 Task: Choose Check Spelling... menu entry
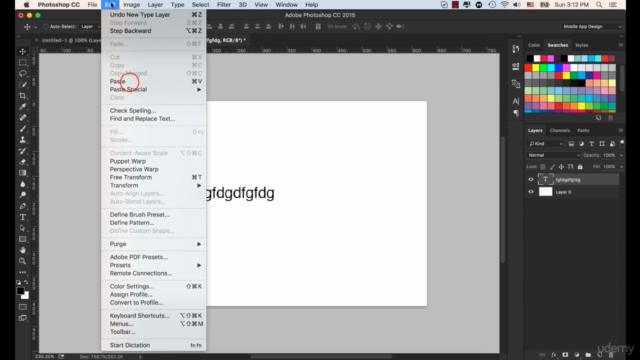(153, 111)
